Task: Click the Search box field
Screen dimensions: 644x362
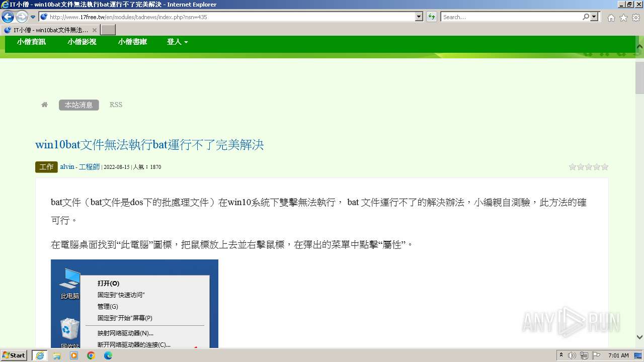Action: click(511, 17)
